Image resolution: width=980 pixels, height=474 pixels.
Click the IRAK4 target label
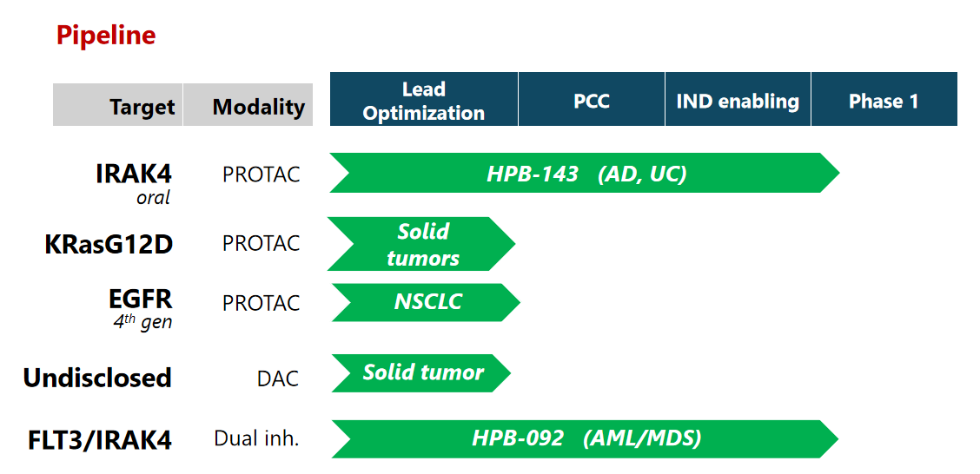pyautogui.click(x=133, y=174)
